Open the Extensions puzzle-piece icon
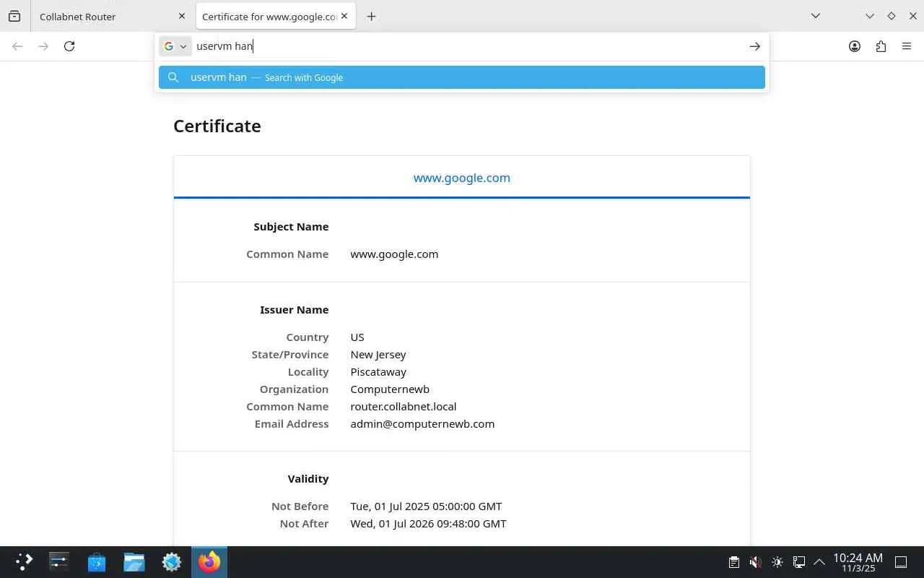The width and height of the screenshot is (924, 578). [881, 46]
